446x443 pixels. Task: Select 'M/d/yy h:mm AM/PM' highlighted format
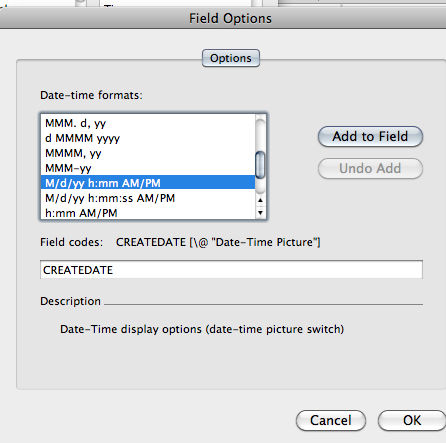click(148, 183)
